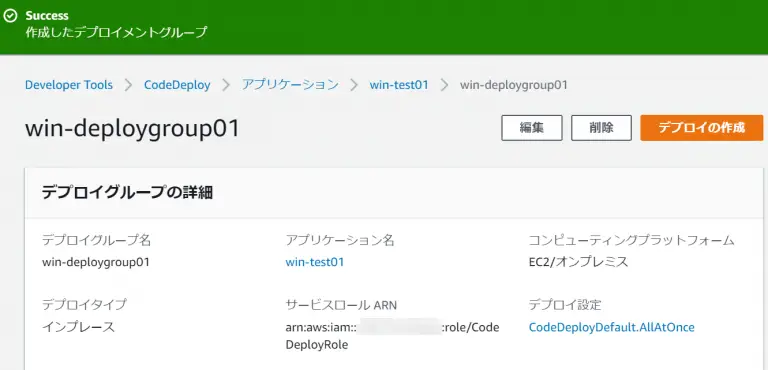Click the orange デプロイの作成 button
768x370 pixels.
tap(701, 128)
